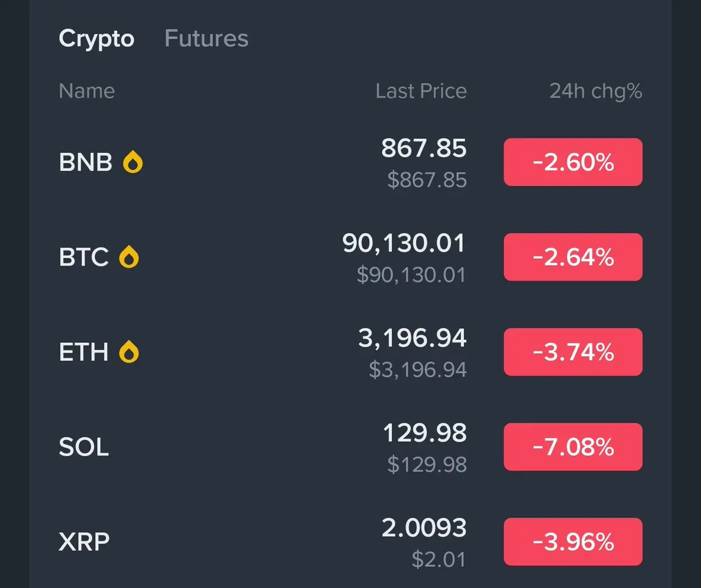Viewport: 701px width, 588px height.
Task: Switch to the Crypto tab
Action: click(96, 39)
